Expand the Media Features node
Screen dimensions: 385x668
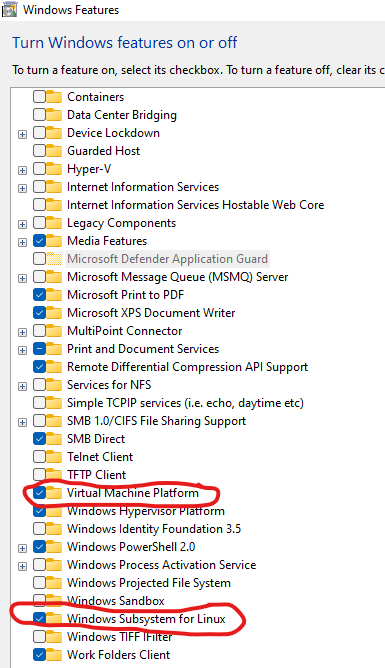pyautogui.click(x=23, y=242)
